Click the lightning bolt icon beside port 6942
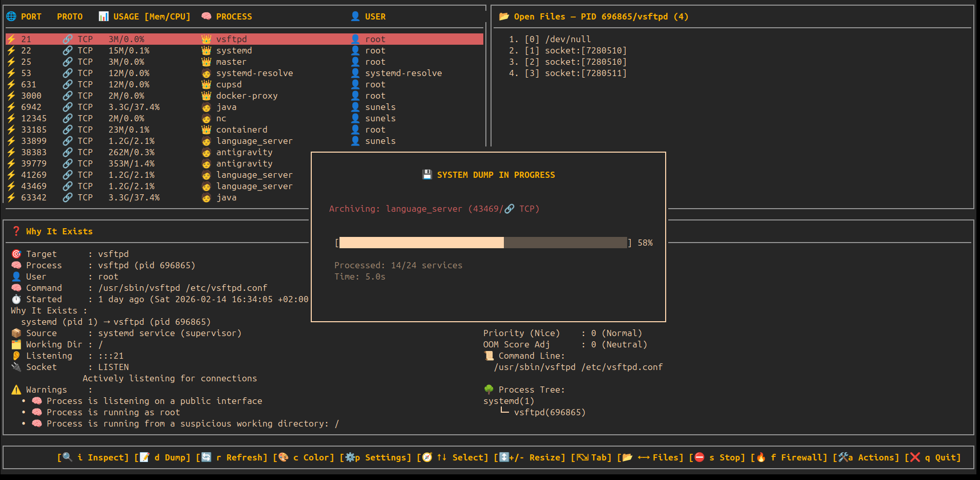The width and height of the screenshot is (980, 480). click(11, 106)
